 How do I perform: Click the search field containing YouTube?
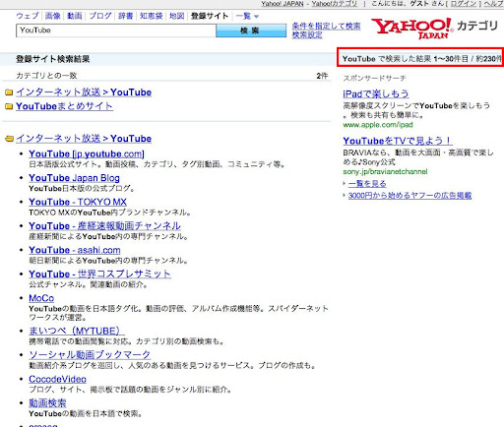coord(116,30)
